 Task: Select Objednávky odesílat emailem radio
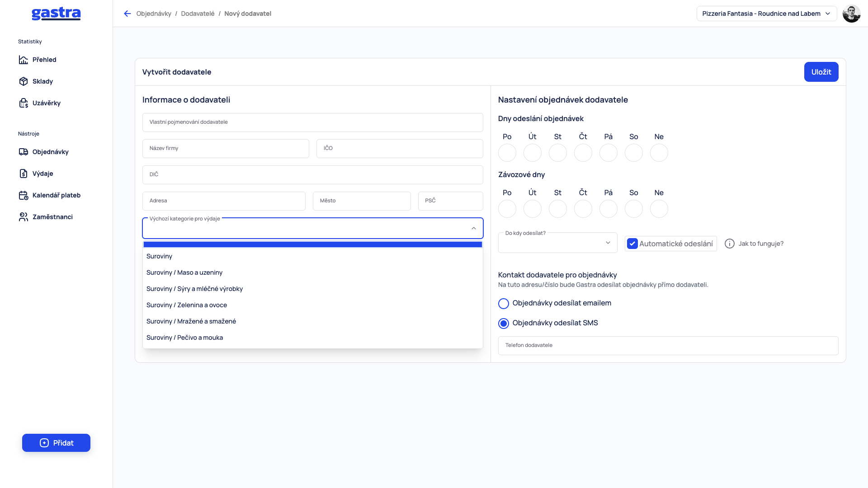[503, 304]
